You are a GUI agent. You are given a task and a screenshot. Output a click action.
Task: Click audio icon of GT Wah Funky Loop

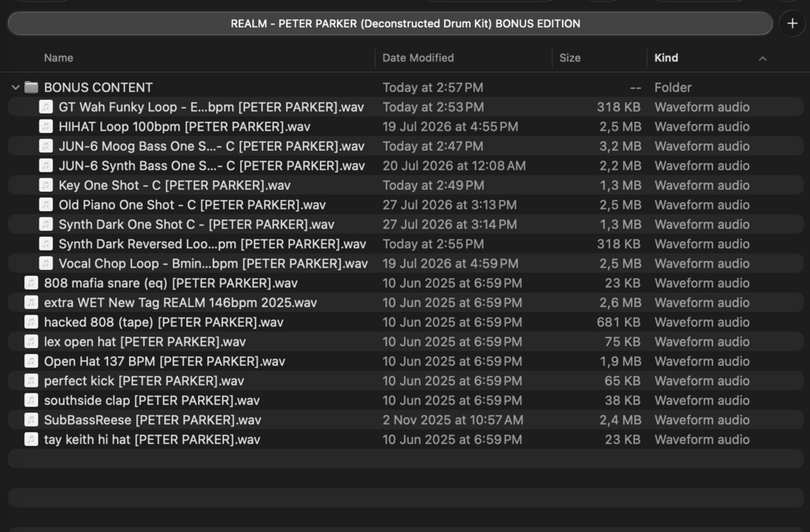pos(46,107)
